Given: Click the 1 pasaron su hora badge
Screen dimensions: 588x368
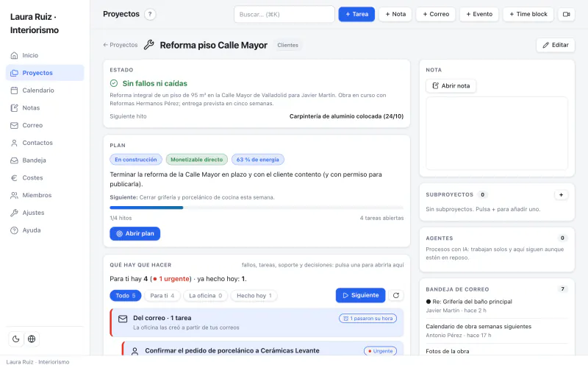Looking at the screenshot, I should tap(368, 319).
